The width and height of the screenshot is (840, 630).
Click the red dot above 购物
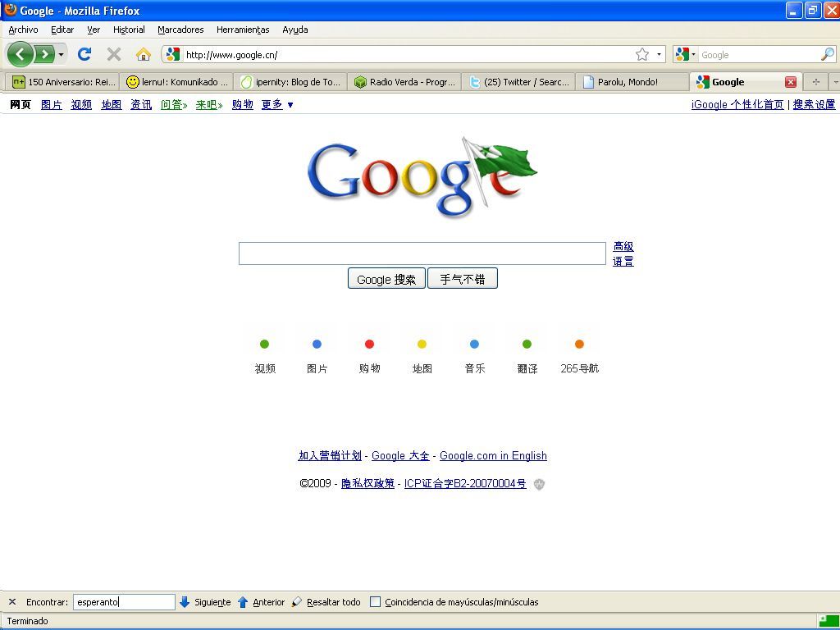click(x=369, y=345)
